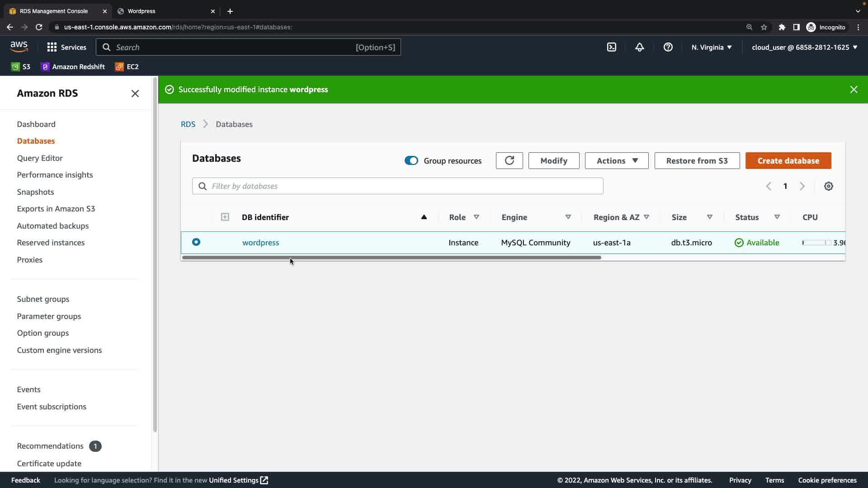868x488 pixels.
Task: Open the help question mark icon
Action: [668, 47]
